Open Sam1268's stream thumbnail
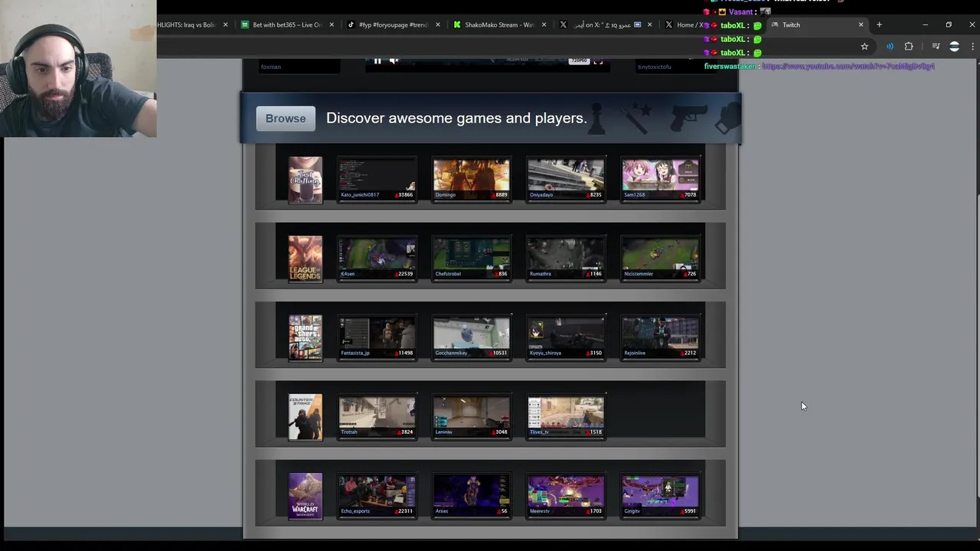Image resolution: width=980 pixels, height=551 pixels. 660,180
